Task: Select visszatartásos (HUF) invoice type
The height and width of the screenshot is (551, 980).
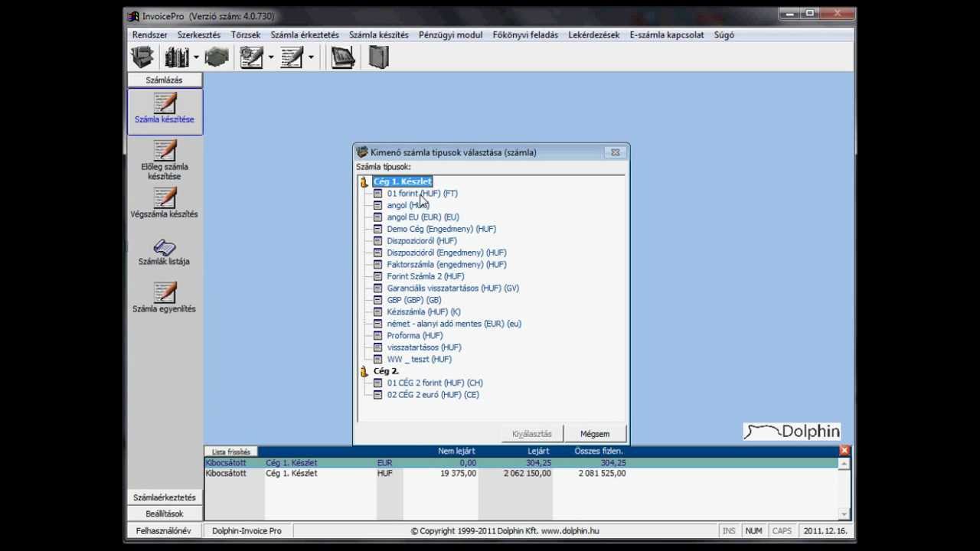Action: pos(424,347)
